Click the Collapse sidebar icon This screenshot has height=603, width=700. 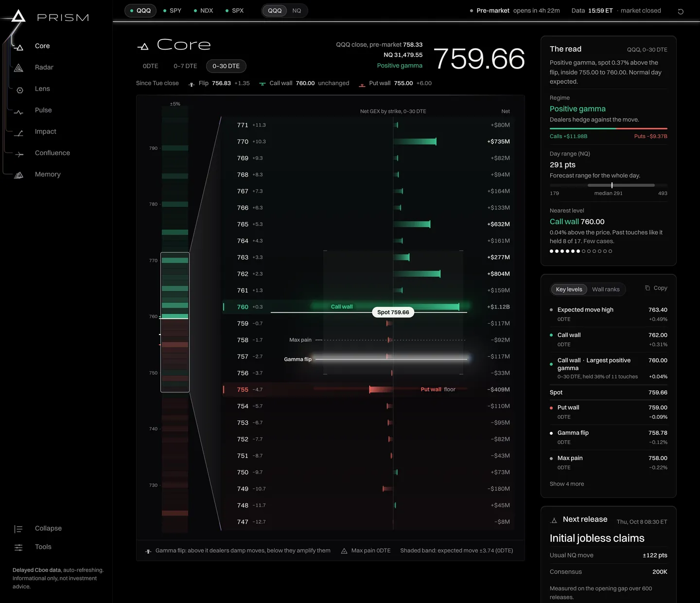pos(18,529)
